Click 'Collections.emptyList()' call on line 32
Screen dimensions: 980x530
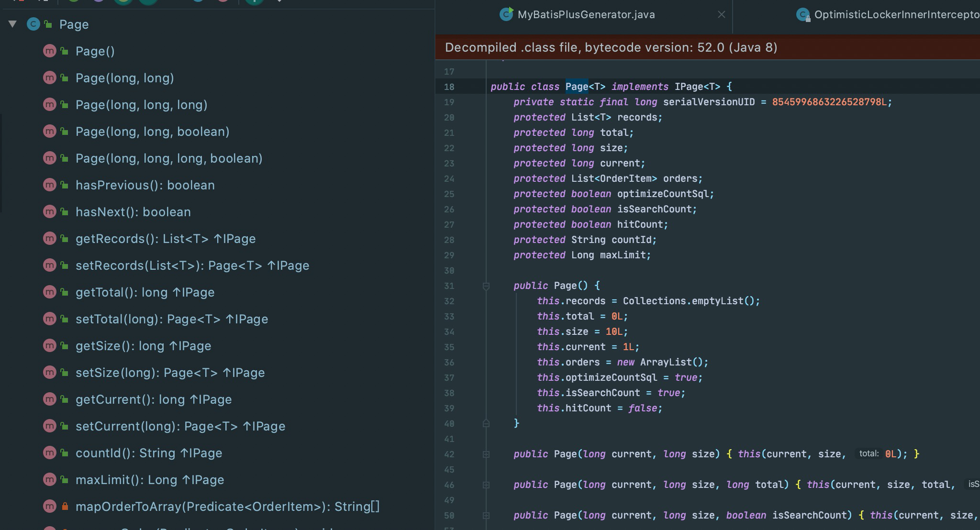click(689, 301)
